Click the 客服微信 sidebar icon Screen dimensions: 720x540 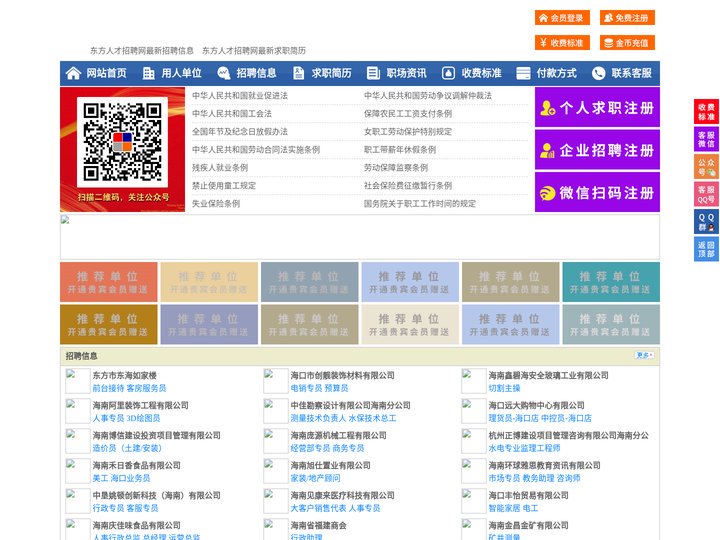pyautogui.click(x=706, y=139)
